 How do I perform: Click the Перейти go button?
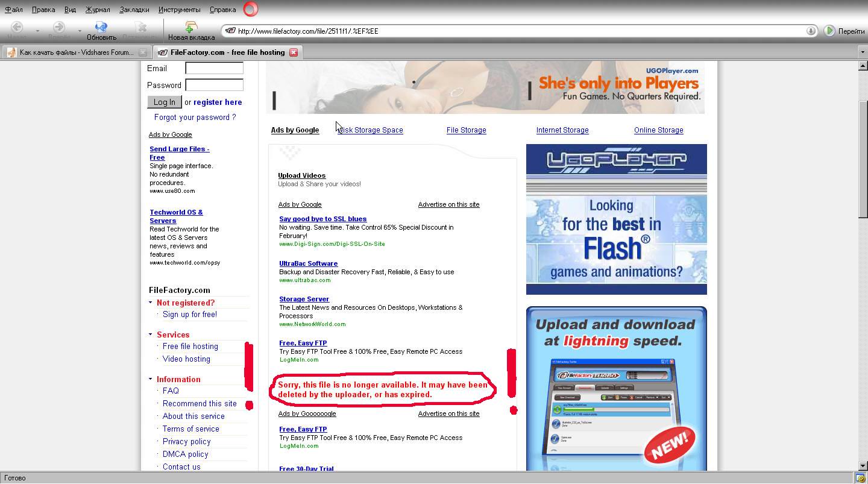(x=844, y=31)
